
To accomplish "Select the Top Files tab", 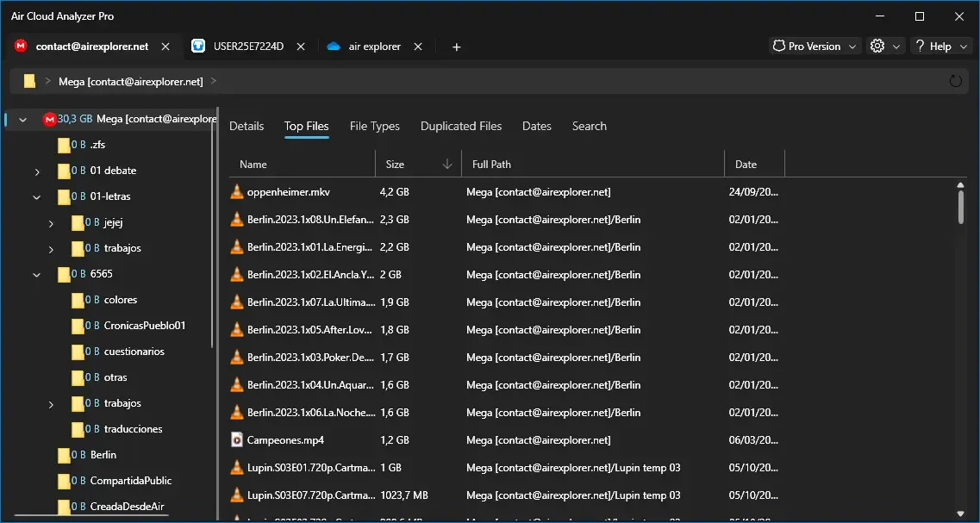I will 306,126.
